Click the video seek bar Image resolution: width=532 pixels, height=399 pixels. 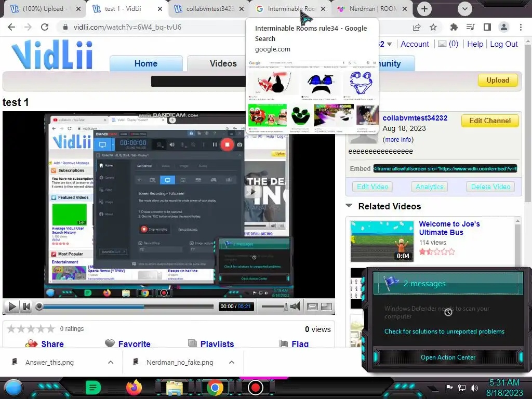pyautogui.click(x=126, y=307)
